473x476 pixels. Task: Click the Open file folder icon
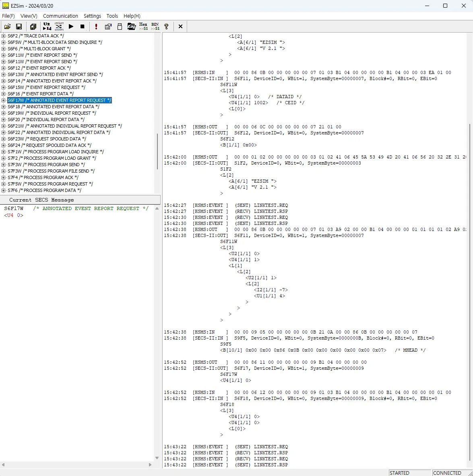point(7,27)
